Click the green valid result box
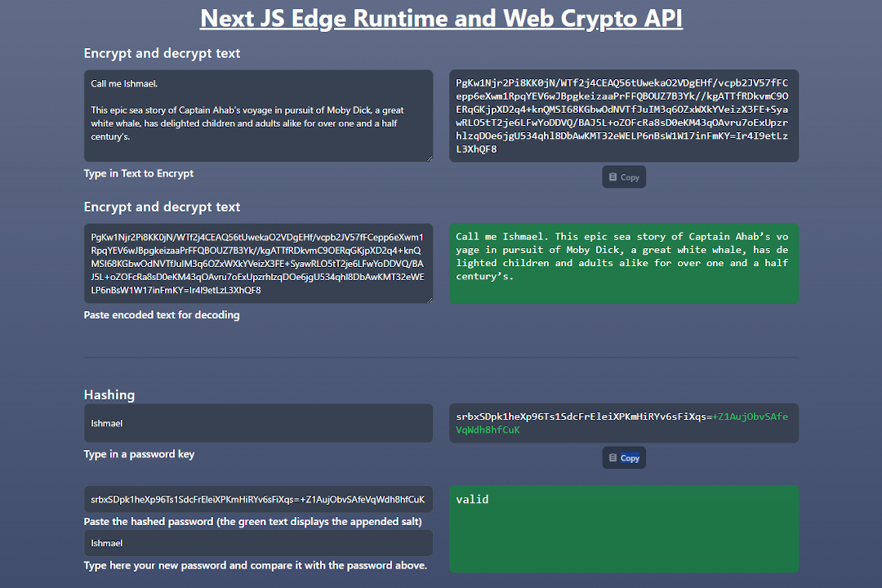The width and height of the screenshot is (882, 588). [624, 529]
